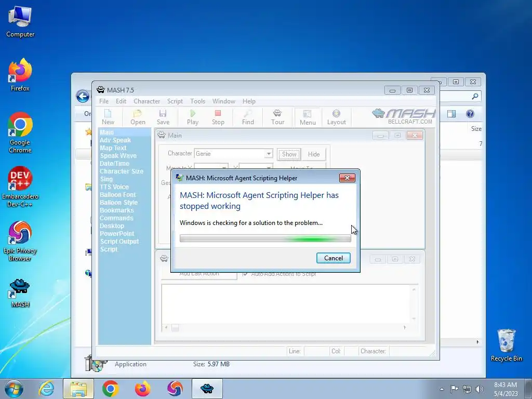
Task: Click the Add Last Action button
Action: [x=199, y=274]
